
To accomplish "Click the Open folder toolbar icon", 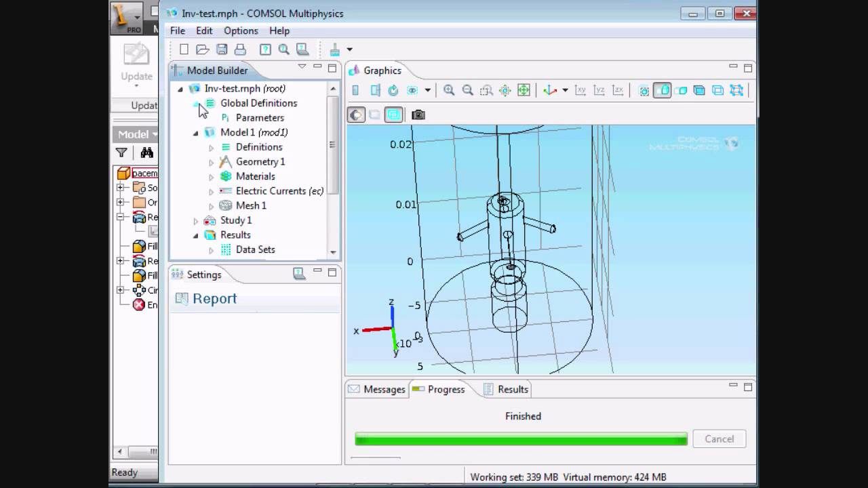I will tap(202, 49).
